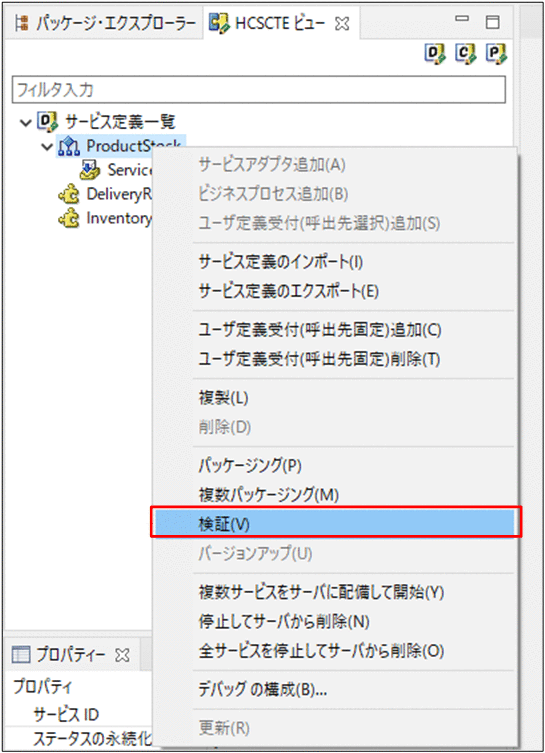
Task: Collapse the サービス定義一覧 tree node
Action: (26, 122)
